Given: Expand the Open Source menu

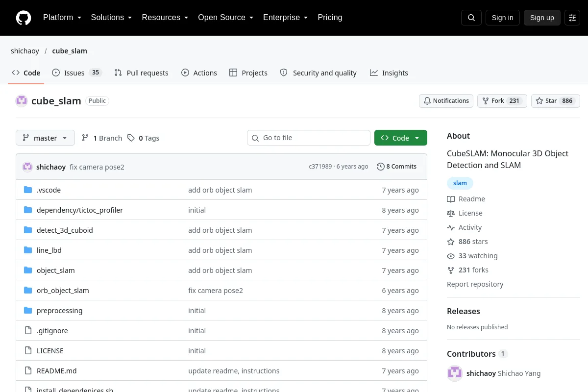Looking at the screenshot, I should coord(226,18).
